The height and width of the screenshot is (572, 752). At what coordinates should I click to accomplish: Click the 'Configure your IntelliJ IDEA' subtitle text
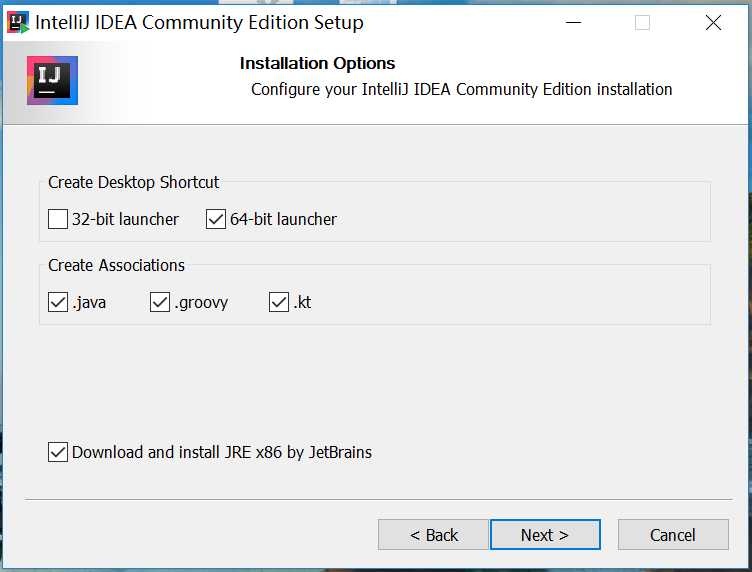tap(461, 90)
